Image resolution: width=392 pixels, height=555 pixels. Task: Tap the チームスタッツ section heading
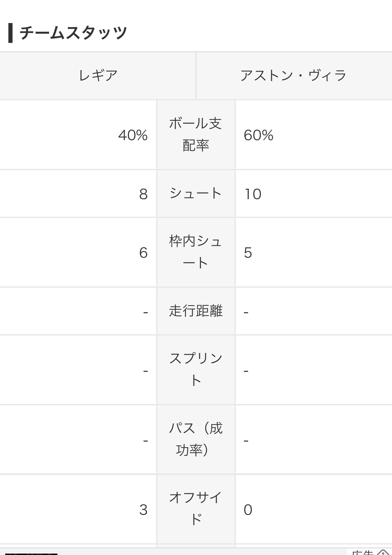(x=73, y=33)
